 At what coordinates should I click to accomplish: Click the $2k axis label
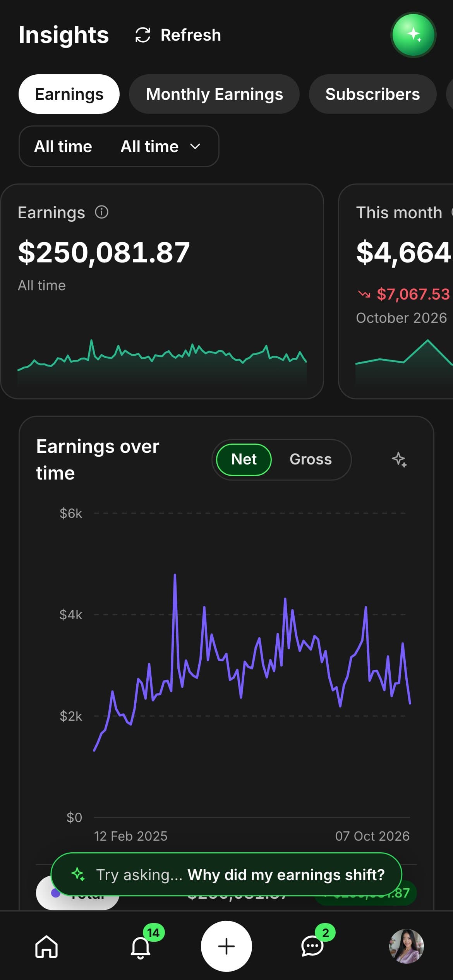point(71,716)
